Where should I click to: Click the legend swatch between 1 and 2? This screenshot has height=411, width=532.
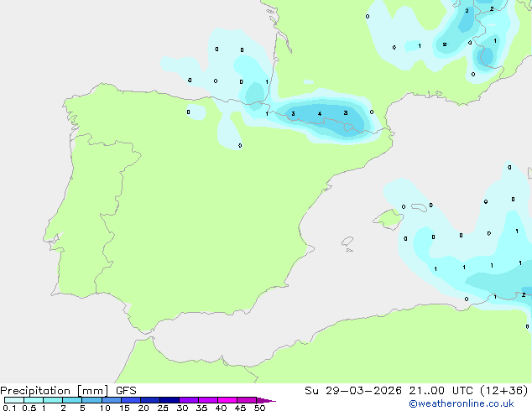53,400
